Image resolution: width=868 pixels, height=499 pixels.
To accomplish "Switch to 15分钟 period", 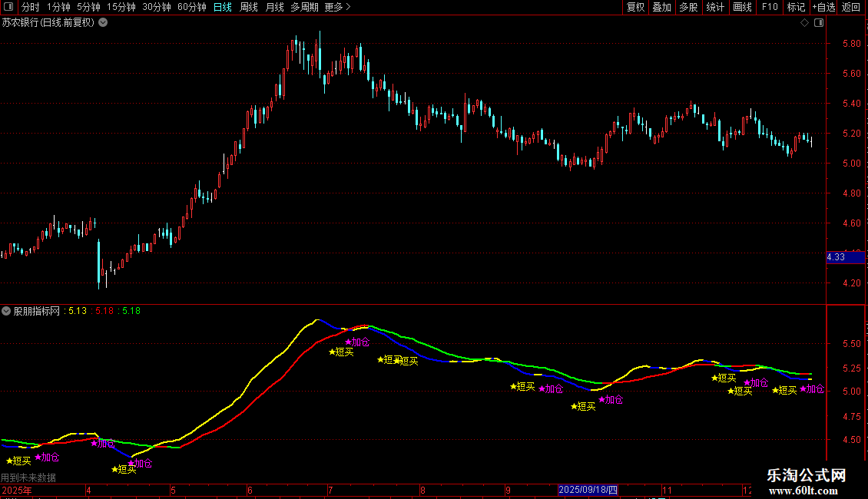I will tap(121, 7).
